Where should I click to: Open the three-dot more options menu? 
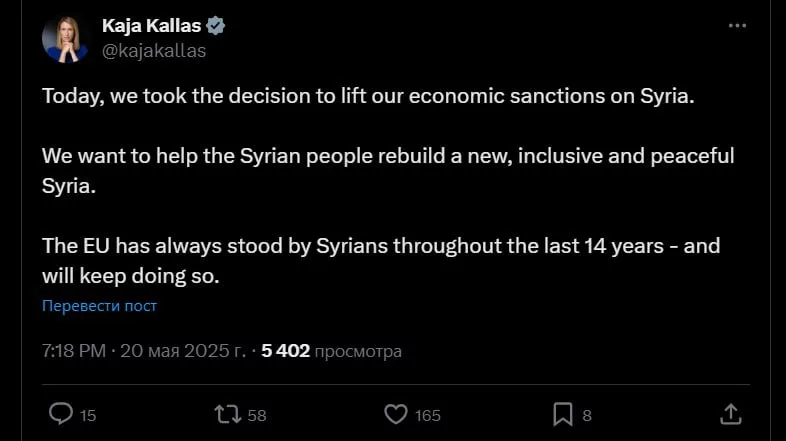737,26
